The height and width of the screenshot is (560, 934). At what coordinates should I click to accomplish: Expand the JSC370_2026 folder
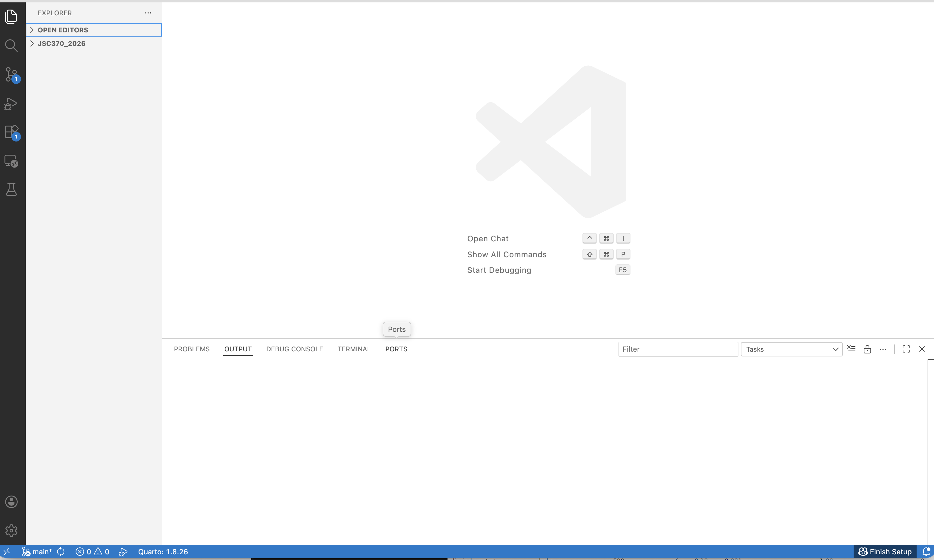(x=61, y=44)
